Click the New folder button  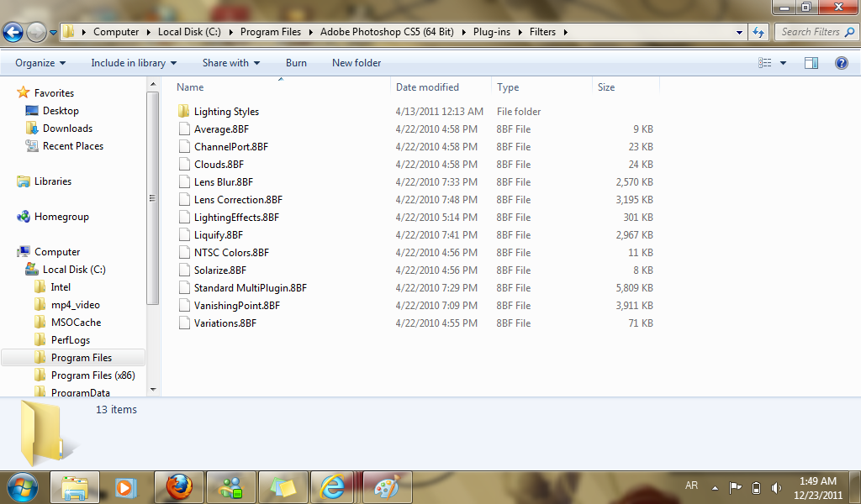pyautogui.click(x=357, y=63)
